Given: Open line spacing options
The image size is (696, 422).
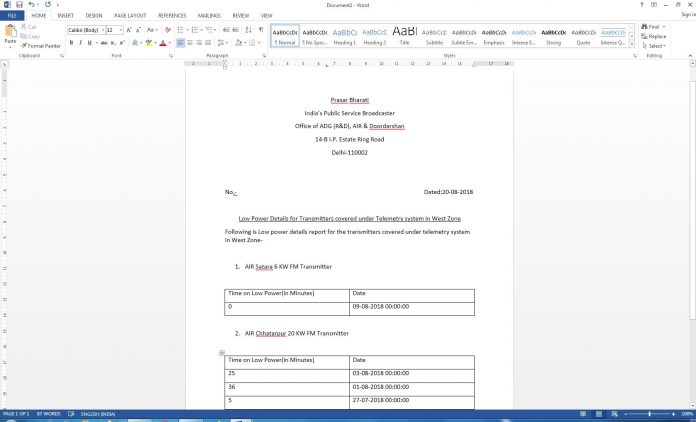Looking at the screenshot, I should (x=222, y=43).
